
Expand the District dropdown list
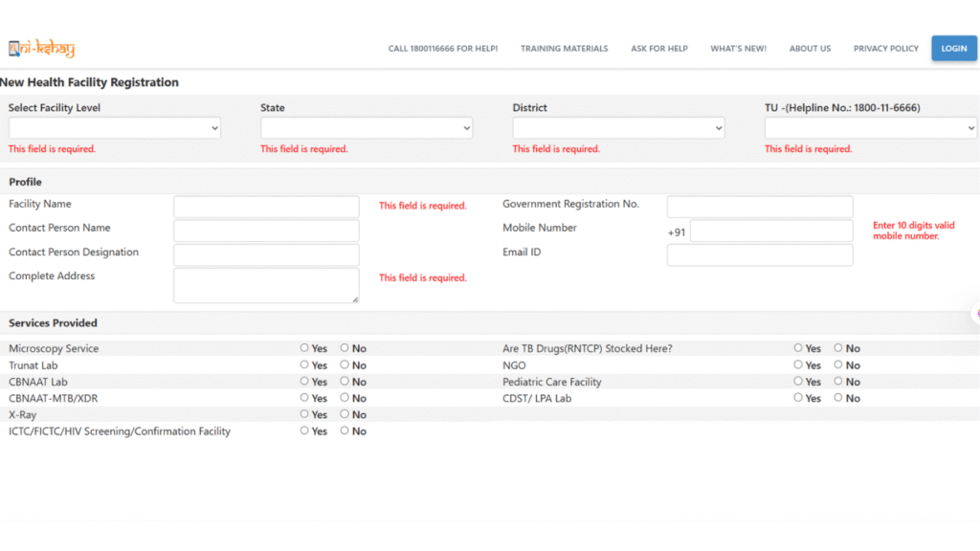(x=618, y=128)
